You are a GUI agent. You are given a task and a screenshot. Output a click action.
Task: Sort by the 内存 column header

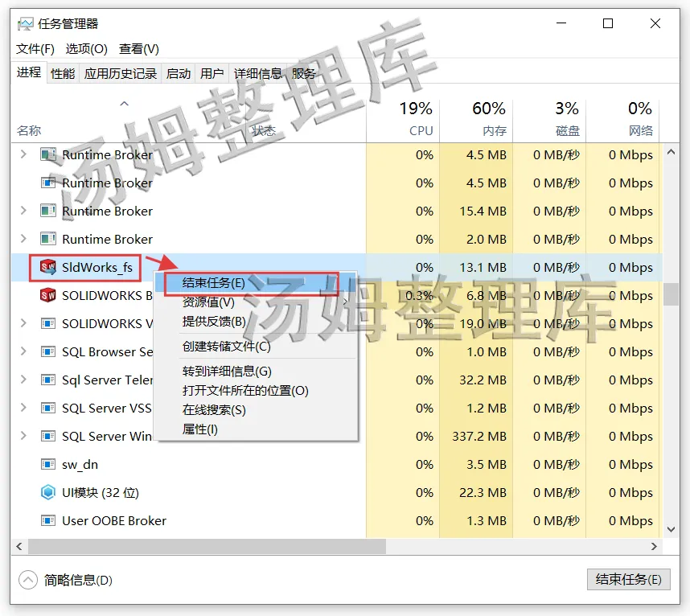tap(476, 119)
